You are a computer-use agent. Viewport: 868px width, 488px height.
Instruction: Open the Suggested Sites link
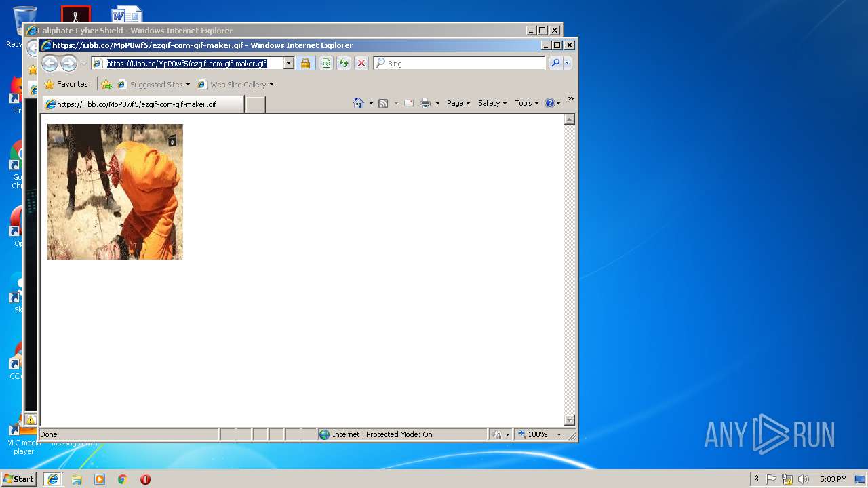click(154, 85)
